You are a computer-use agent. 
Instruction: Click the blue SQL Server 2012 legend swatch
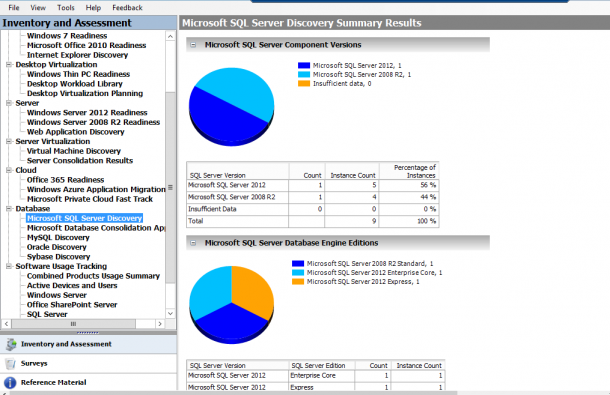[304, 65]
